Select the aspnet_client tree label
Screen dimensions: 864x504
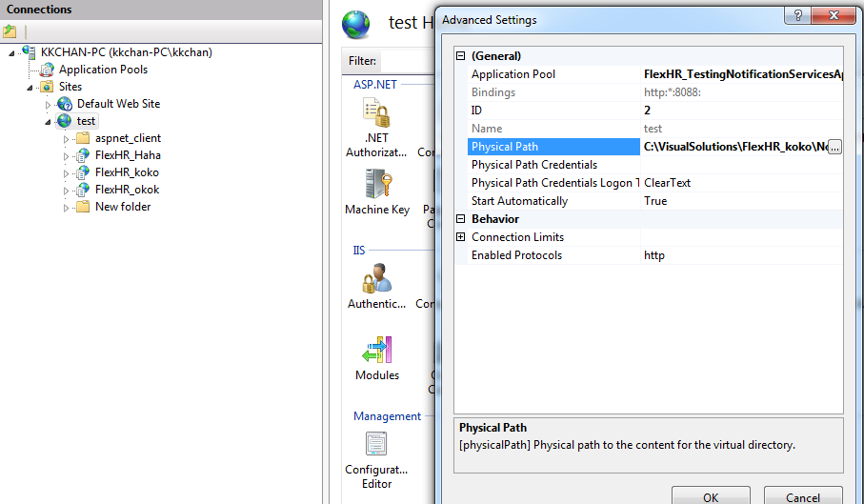128,138
